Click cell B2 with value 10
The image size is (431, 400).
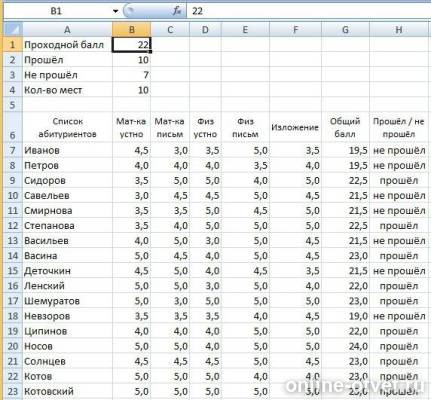pyautogui.click(x=132, y=60)
